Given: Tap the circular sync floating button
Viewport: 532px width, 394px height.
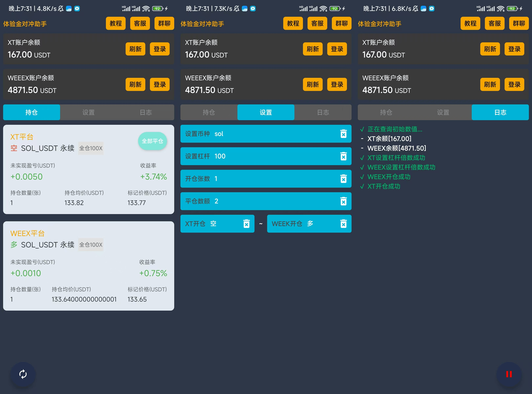Looking at the screenshot, I should point(23,374).
